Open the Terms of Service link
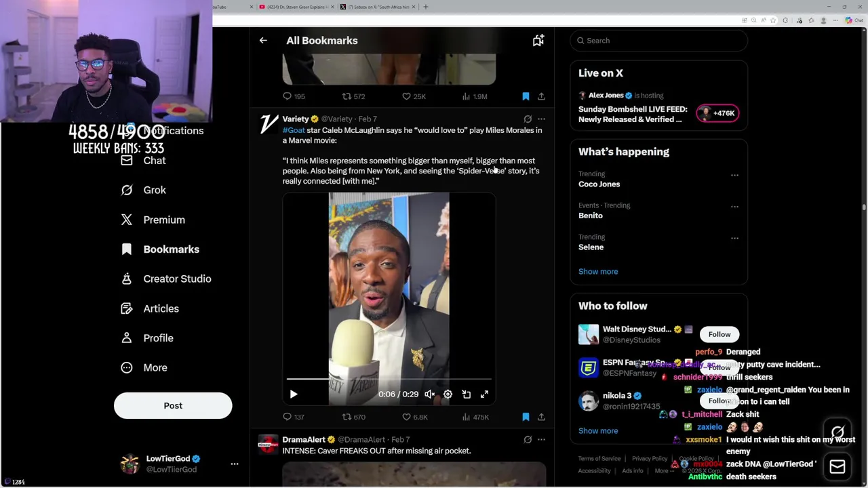Screen dimensions: 868x488 [x=599, y=459]
